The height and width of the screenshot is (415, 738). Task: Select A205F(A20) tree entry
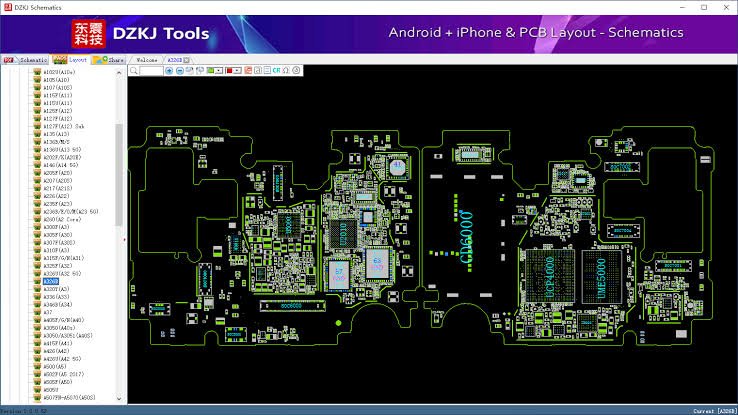pyautogui.click(x=57, y=173)
